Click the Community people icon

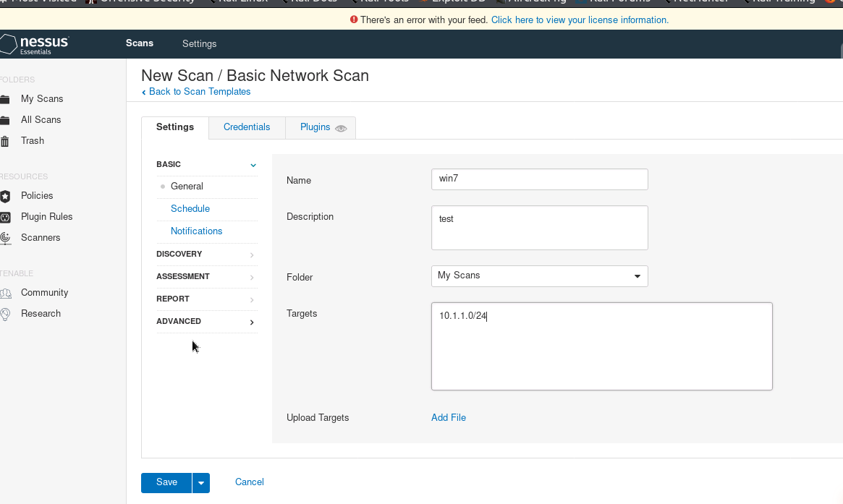[x=5, y=294]
